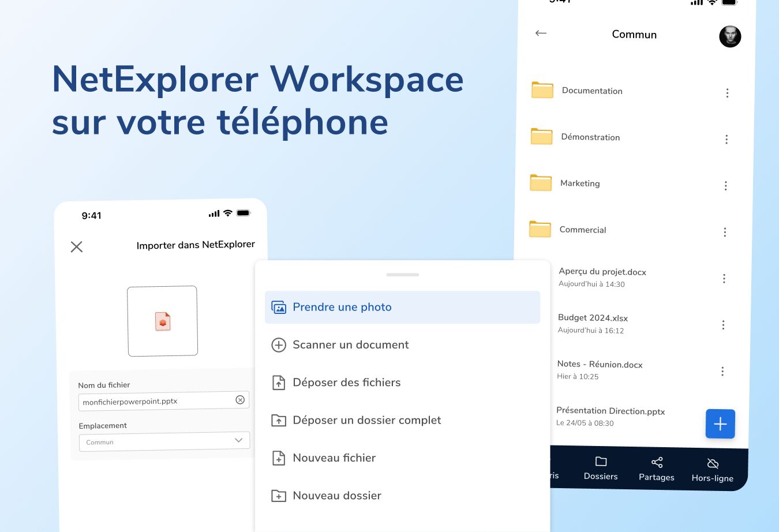This screenshot has width=779, height=532.
Task: Click the Wi-Fi icon in import screen
Action: pos(228,213)
